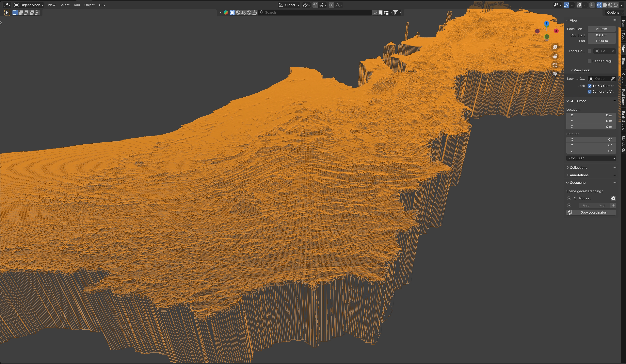Uncheck Camera to View lock
The height and width of the screenshot is (364, 626).
tap(589, 91)
